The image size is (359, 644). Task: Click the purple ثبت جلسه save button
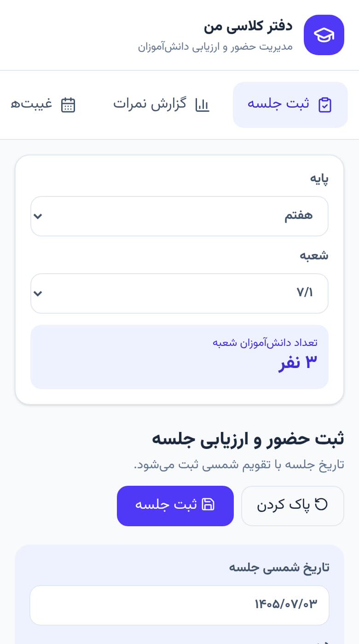175,506
